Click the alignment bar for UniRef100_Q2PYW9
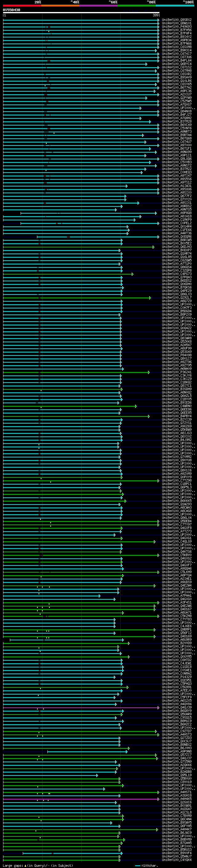 75,98
